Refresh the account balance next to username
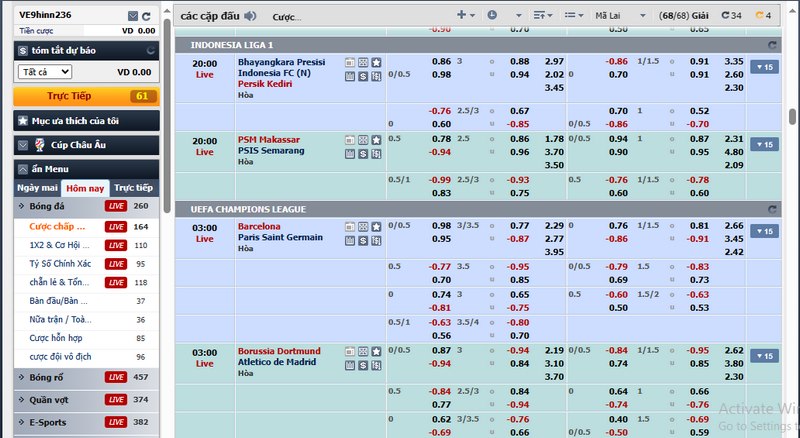The image size is (800, 438). (147, 16)
